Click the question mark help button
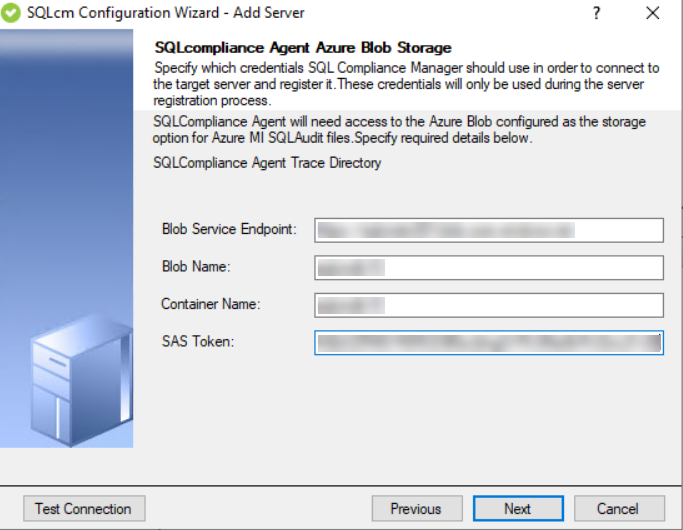This screenshot has height=530, width=683. 597,13
